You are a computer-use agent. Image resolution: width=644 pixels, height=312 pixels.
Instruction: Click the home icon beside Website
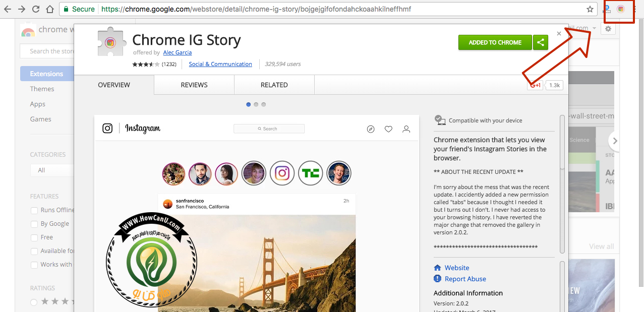pyautogui.click(x=437, y=268)
